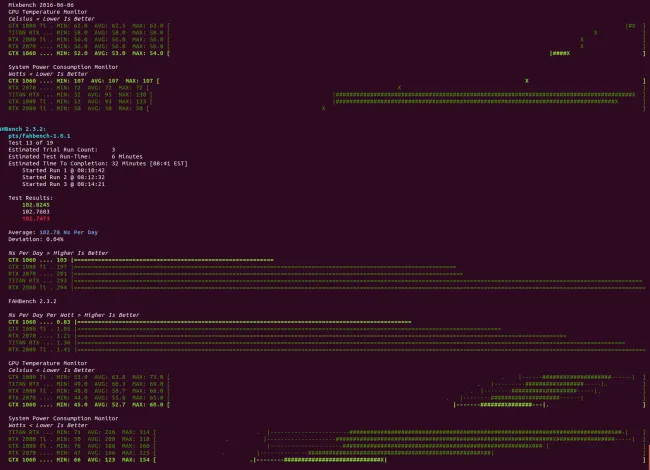Click "Estimated Test Run-Time: 6 Minutes"
The width and height of the screenshot is (650, 470).
75,157
